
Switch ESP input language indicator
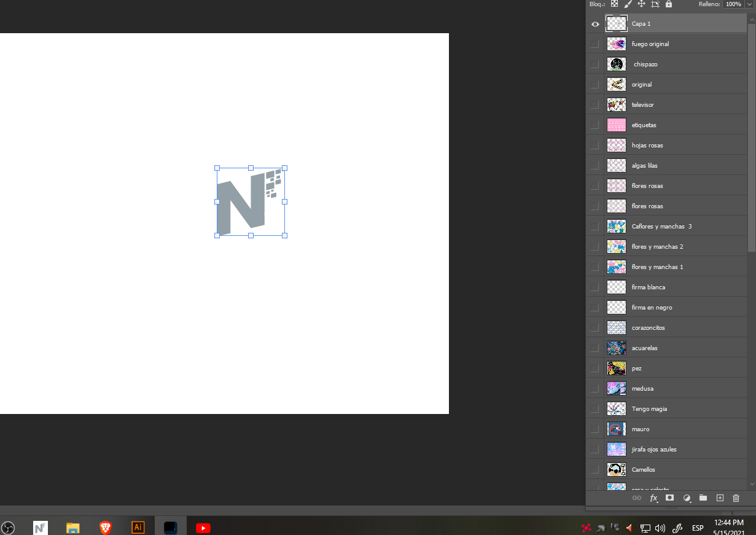[x=698, y=528]
